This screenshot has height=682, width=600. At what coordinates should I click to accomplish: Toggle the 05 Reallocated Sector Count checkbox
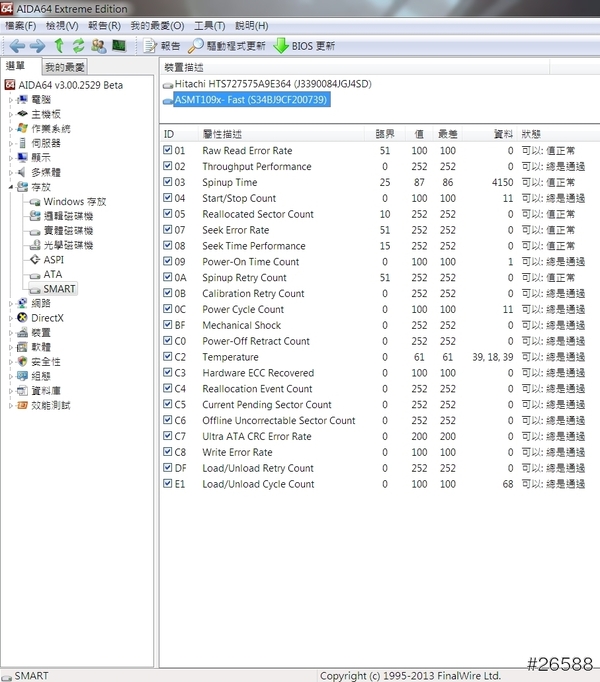168,214
